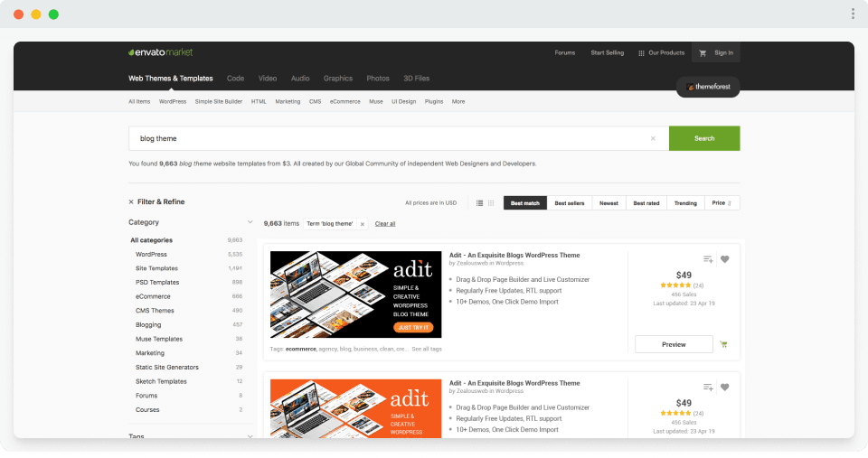Filter by WordPress category

point(151,255)
